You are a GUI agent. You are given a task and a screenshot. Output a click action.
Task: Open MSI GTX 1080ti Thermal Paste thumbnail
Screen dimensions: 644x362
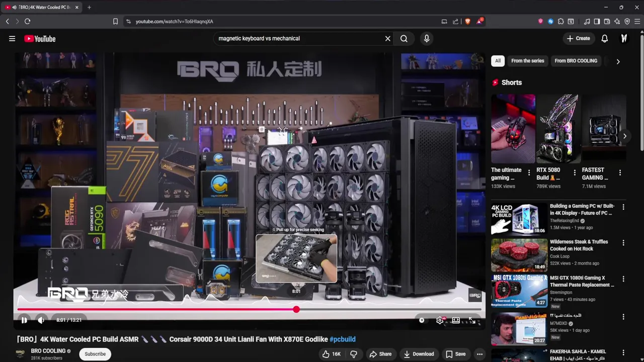click(x=519, y=291)
